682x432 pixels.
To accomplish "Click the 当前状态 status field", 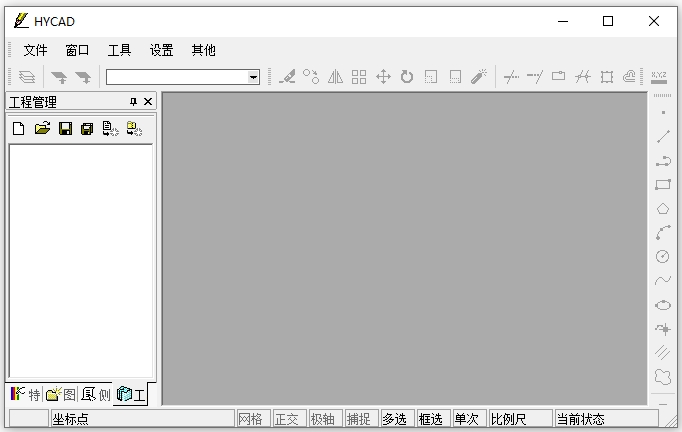I will point(606,419).
